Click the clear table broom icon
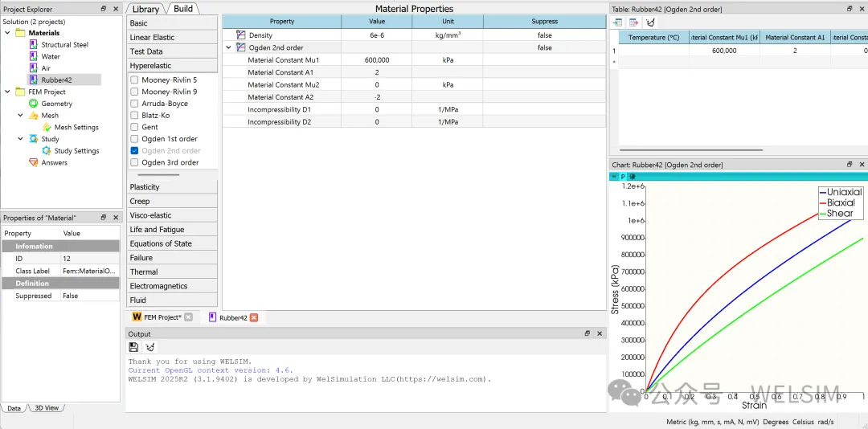868x429 pixels. pos(651,22)
